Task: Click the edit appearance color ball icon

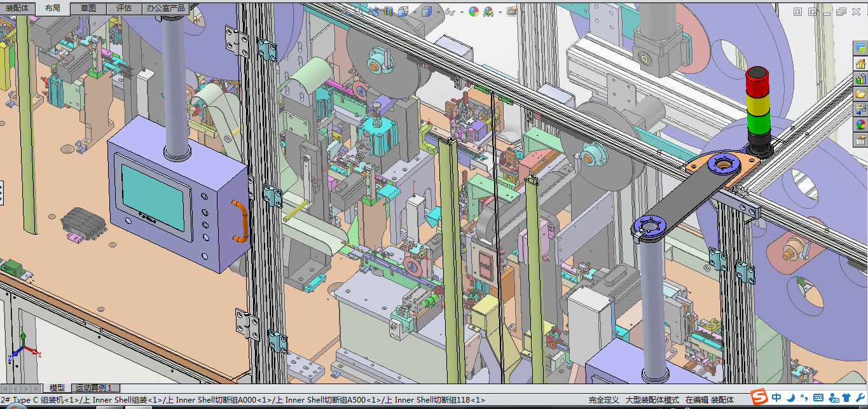Action: point(474,11)
